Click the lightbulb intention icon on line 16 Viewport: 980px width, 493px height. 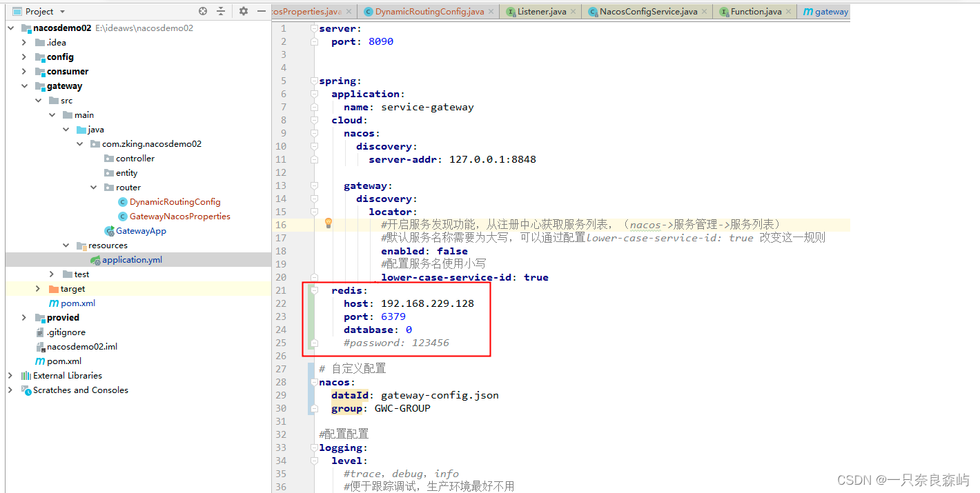point(329,223)
